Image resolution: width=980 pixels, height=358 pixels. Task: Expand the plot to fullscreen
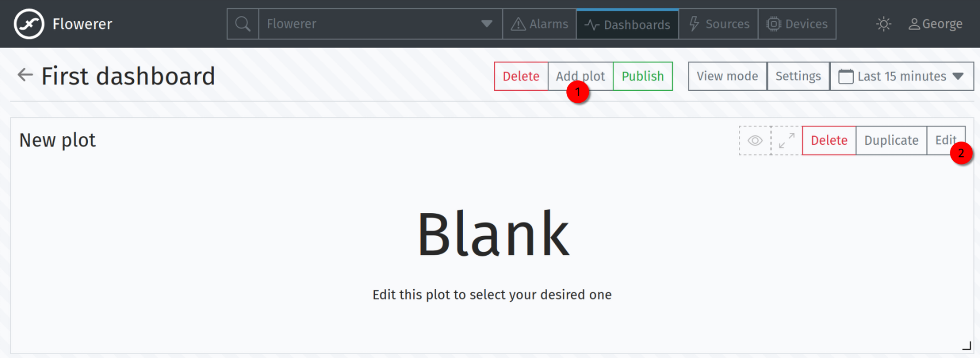click(x=787, y=140)
